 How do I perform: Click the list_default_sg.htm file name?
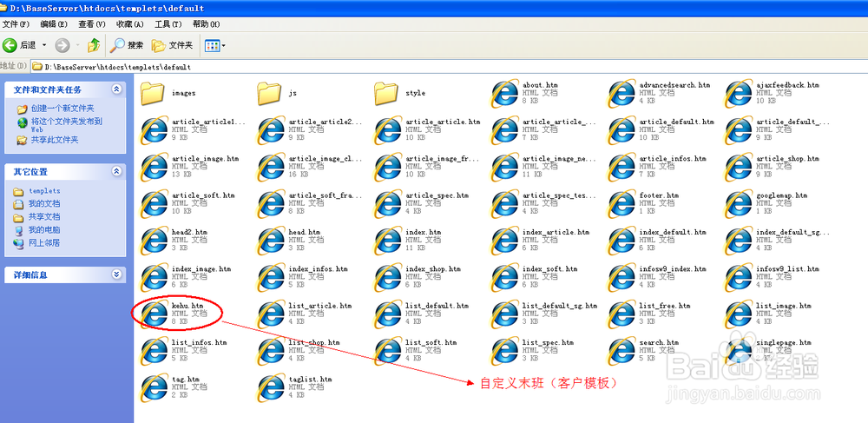point(560,306)
